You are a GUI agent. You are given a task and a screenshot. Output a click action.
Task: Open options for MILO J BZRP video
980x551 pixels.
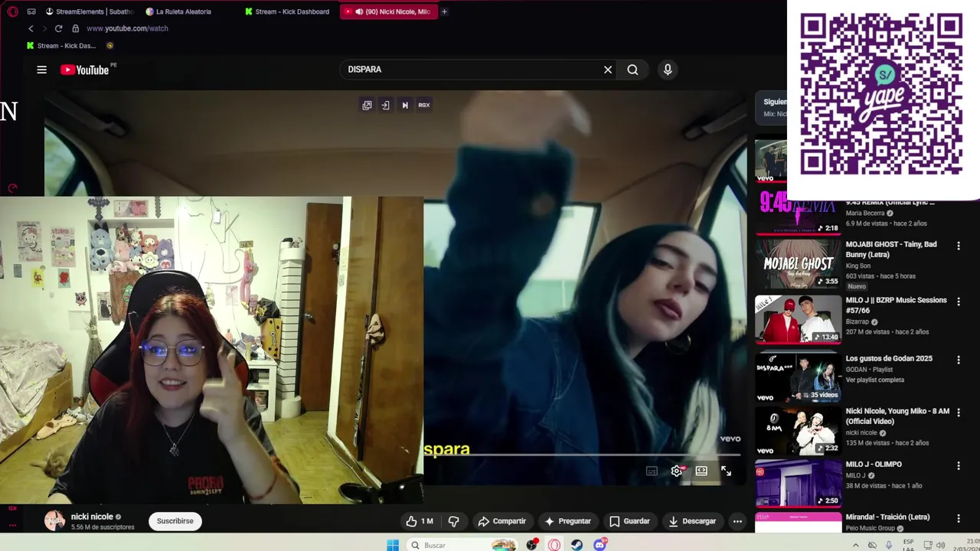pos(959,302)
